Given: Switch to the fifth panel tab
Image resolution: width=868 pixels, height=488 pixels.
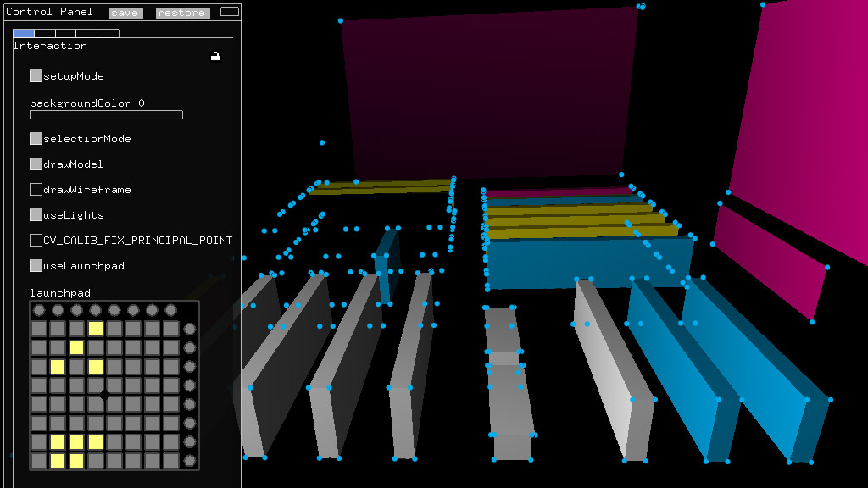Looking at the screenshot, I should (108, 33).
